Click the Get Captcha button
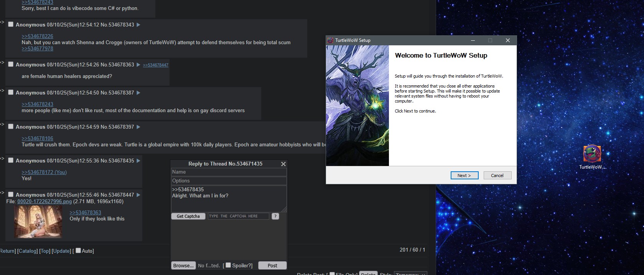This screenshot has width=644, height=275. click(188, 216)
